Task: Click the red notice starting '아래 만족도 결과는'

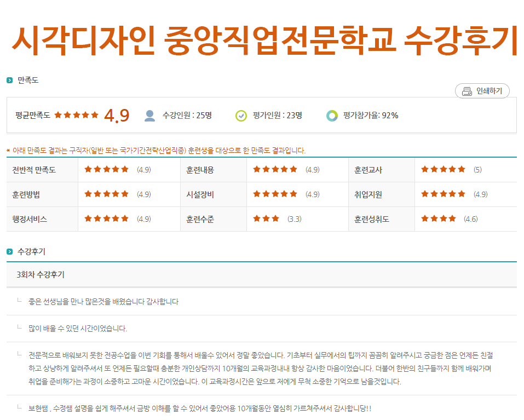Action: tap(159, 151)
